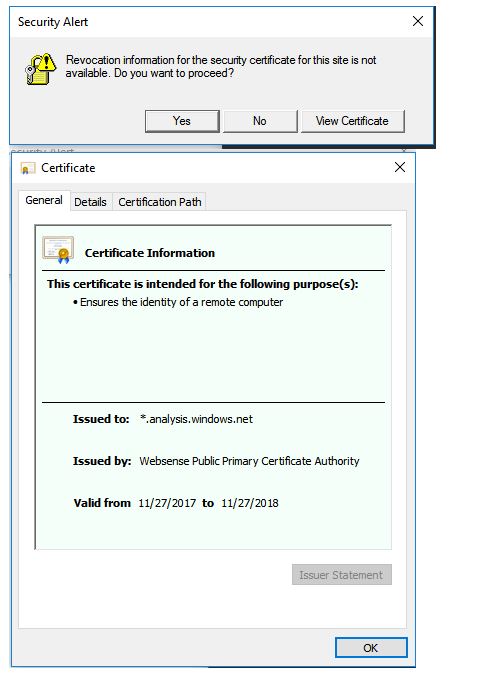Image resolution: width=494 pixels, height=686 pixels.
Task: Click the intended purpose(s) heading line
Action: coord(203,284)
